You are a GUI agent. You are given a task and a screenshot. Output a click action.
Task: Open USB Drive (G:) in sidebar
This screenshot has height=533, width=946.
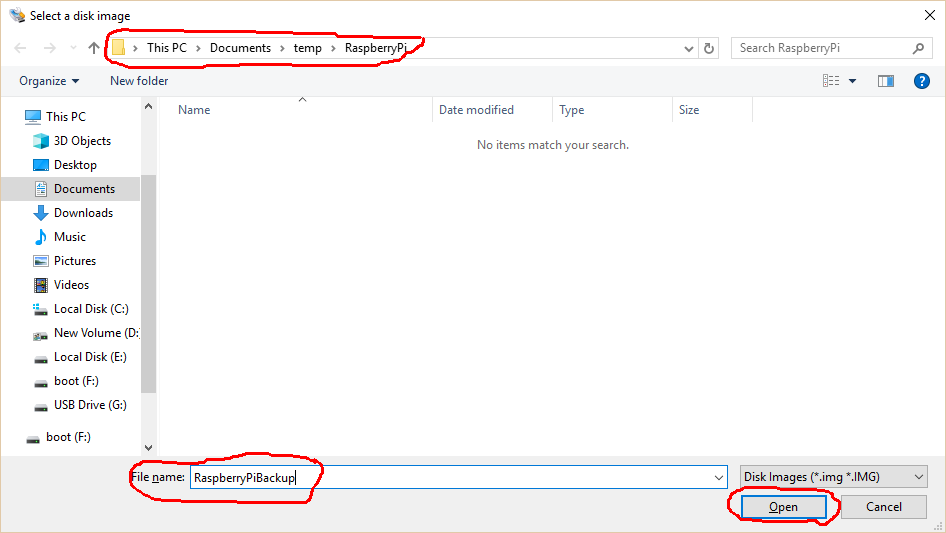click(89, 405)
